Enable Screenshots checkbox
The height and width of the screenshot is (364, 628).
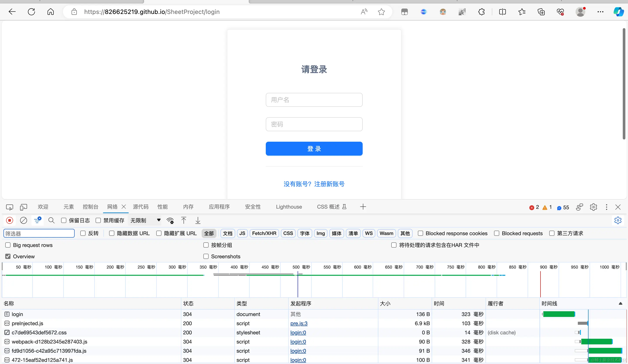pyautogui.click(x=206, y=256)
